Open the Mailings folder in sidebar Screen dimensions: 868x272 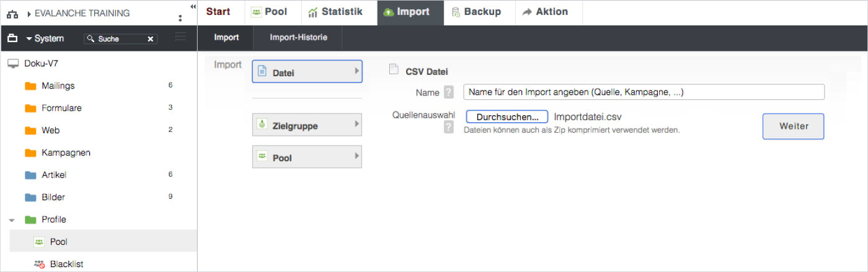click(x=58, y=86)
